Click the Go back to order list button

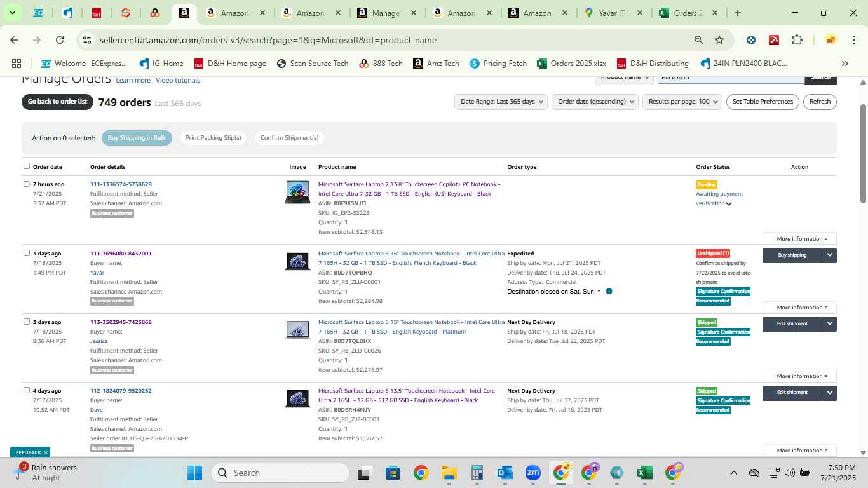pos(57,102)
